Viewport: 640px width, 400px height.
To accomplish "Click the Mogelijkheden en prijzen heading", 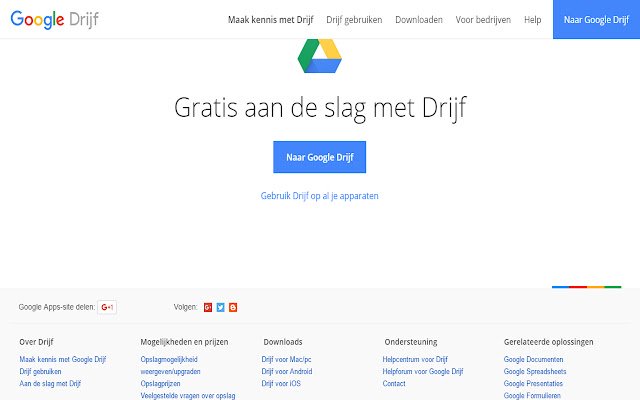I will (184, 342).
